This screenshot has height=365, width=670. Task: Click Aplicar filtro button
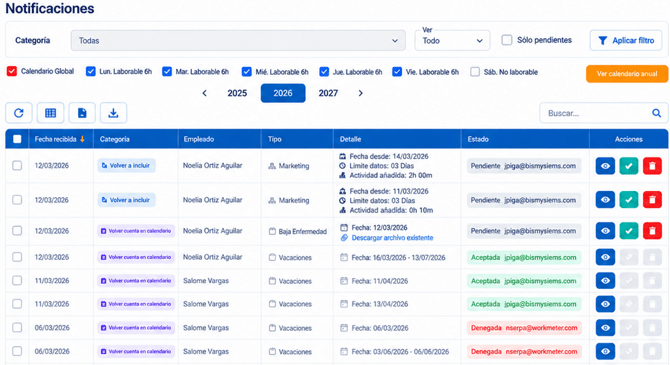tap(626, 41)
